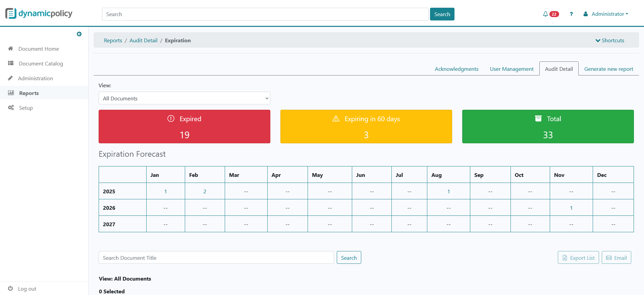This screenshot has width=644, height=295.
Task: Click the Email envelope icon
Action: 609,258
